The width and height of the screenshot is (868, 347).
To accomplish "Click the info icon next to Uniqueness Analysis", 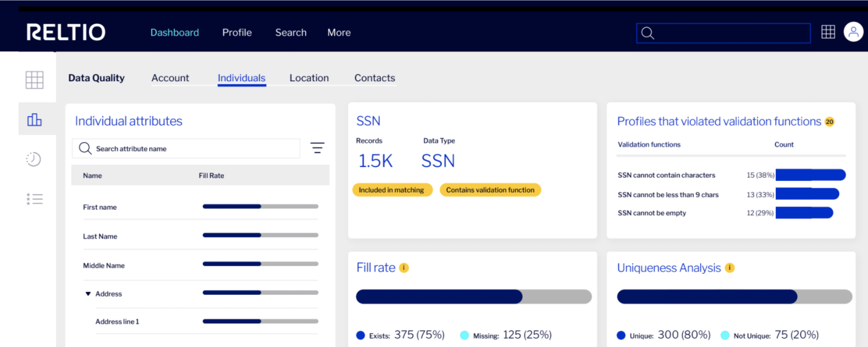I will [729, 268].
